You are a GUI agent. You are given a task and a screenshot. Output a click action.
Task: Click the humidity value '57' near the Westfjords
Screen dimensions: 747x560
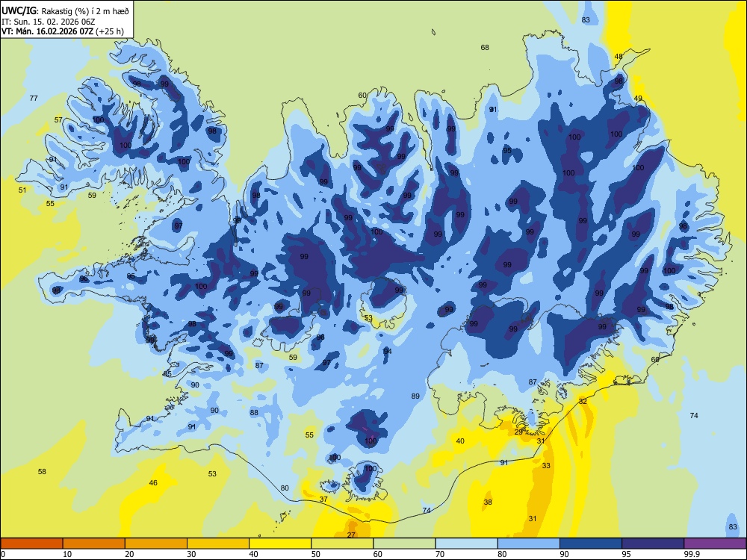(58, 119)
